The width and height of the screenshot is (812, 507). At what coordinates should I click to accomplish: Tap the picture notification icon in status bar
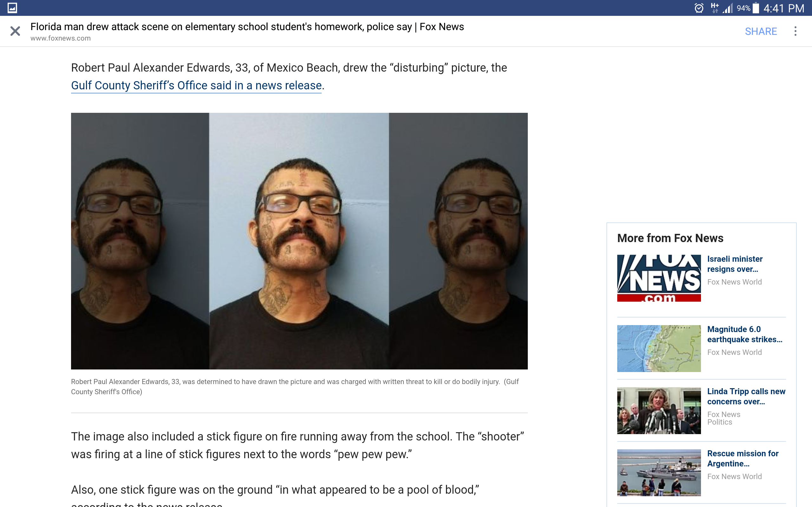pos(12,8)
